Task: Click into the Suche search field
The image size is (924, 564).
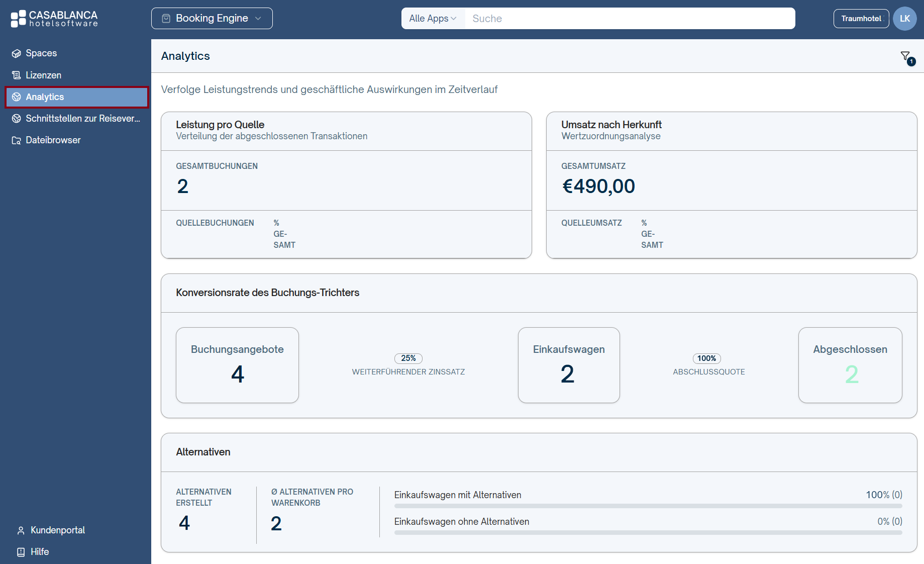Action: (630, 19)
